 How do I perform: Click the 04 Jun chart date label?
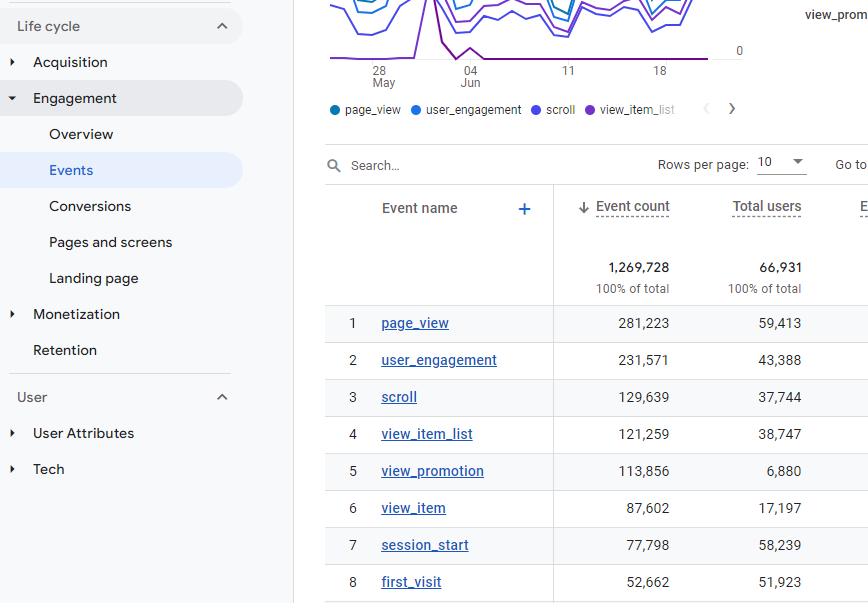pos(471,77)
